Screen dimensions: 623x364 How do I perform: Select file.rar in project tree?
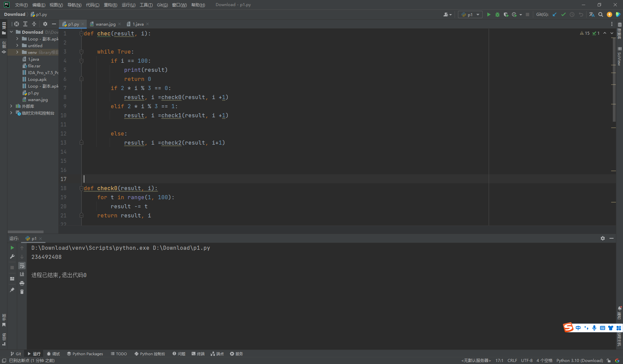[34, 66]
